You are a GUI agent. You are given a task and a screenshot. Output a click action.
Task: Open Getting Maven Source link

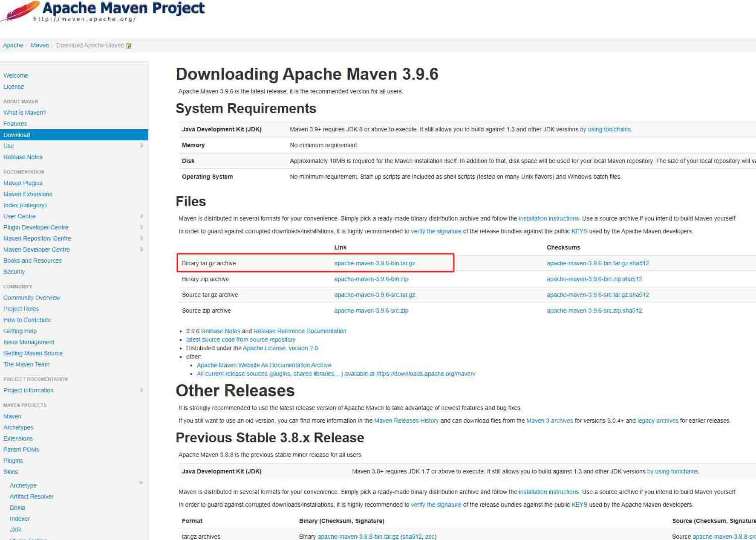coord(33,353)
